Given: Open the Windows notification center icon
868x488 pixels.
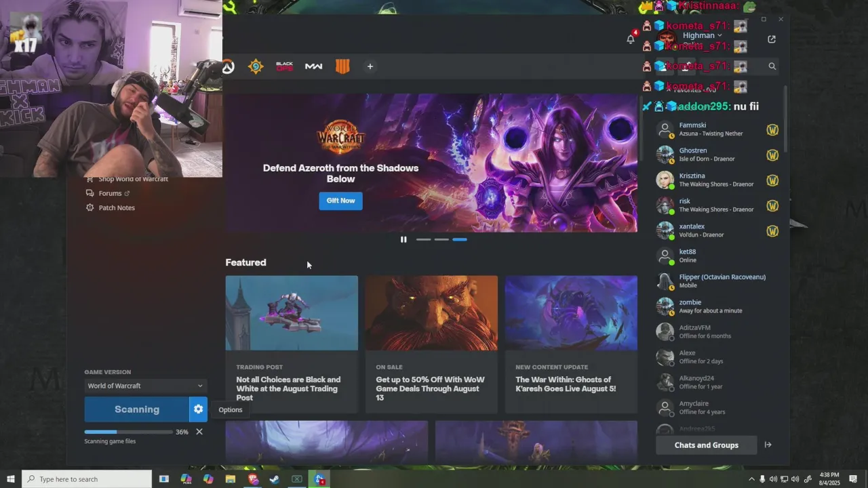Looking at the screenshot, I should pyautogui.click(x=853, y=479).
